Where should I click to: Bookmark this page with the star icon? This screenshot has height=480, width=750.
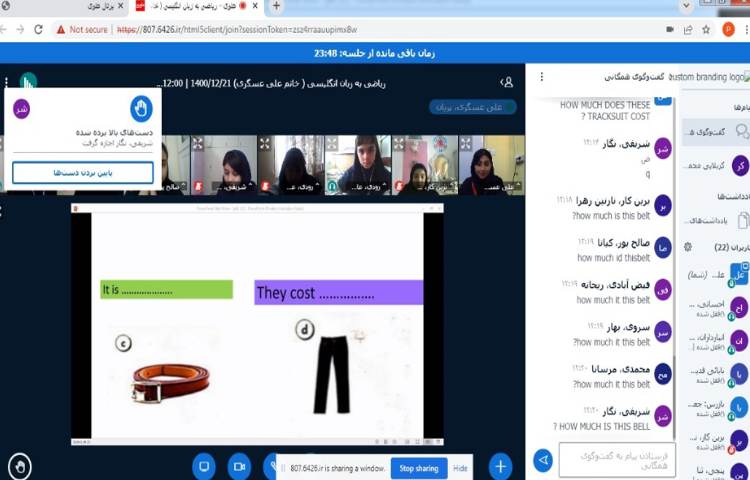click(706, 30)
